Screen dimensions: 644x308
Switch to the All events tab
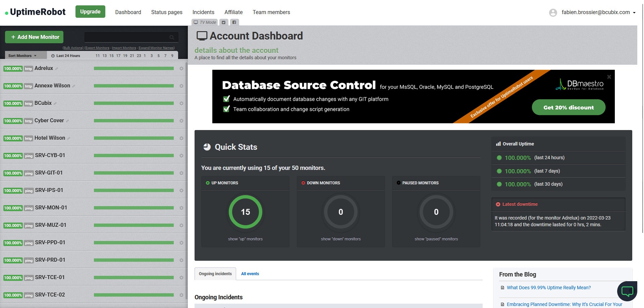coord(250,274)
